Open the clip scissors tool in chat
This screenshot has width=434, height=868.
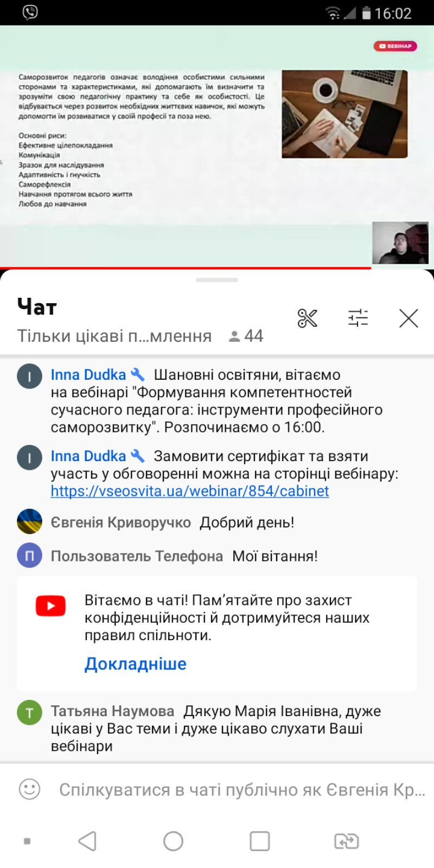[307, 318]
